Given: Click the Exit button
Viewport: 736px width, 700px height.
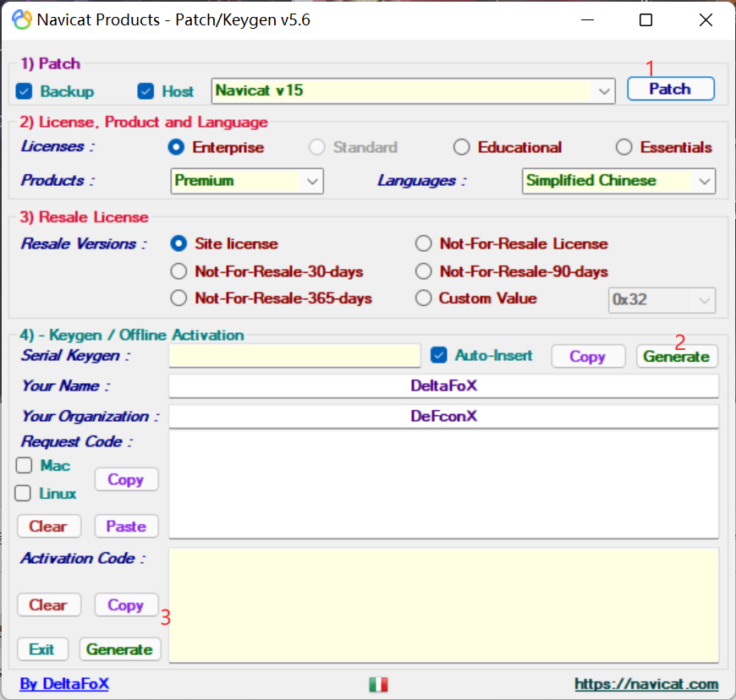Looking at the screenshot, I should [x=42, y=649].
